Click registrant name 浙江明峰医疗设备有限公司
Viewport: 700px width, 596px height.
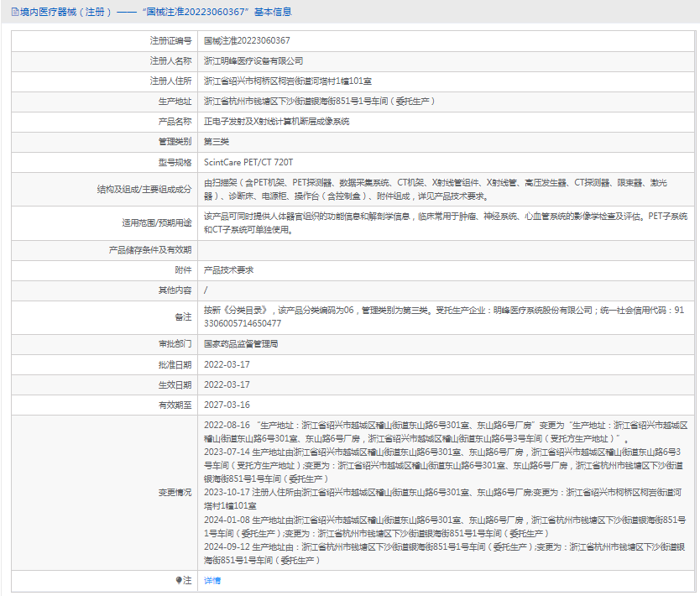click(x=253, y=60)
